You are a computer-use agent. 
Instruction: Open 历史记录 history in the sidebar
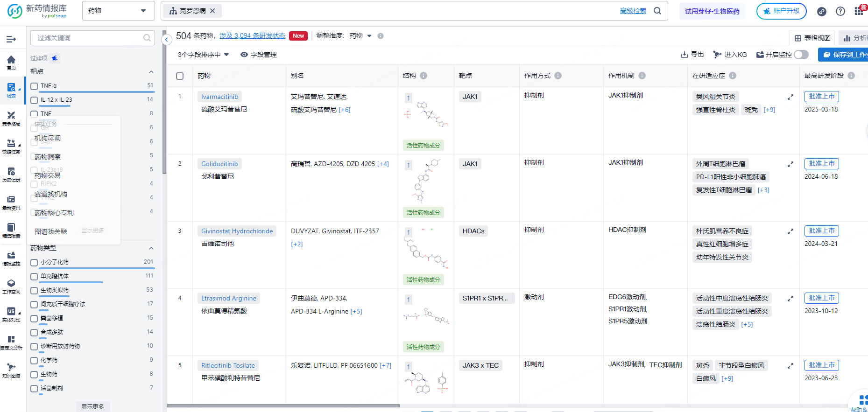tap(11, 175)
